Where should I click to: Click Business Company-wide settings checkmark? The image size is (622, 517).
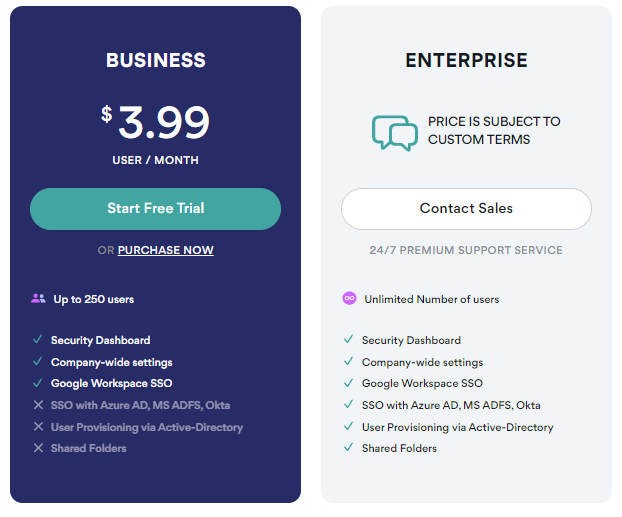(38, 361)
